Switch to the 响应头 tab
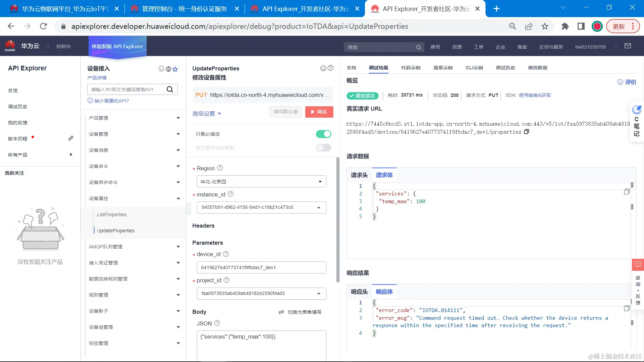 pos(359,292)
